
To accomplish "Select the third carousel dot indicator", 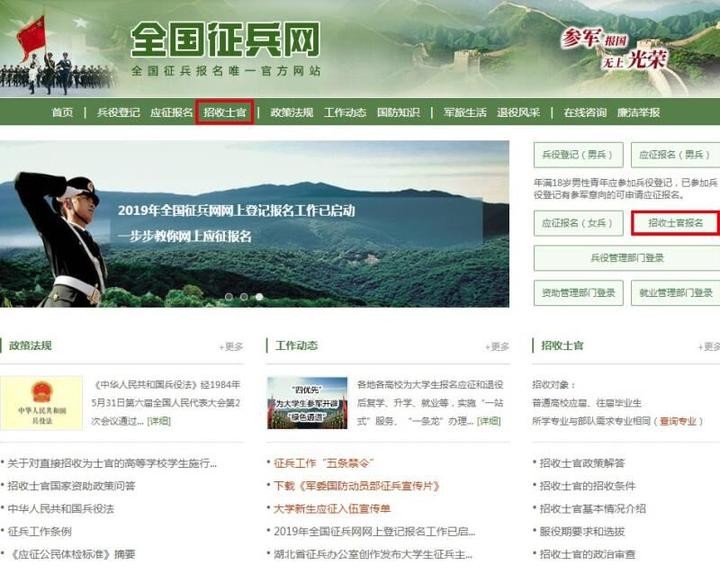I will [x=259, y=297].
